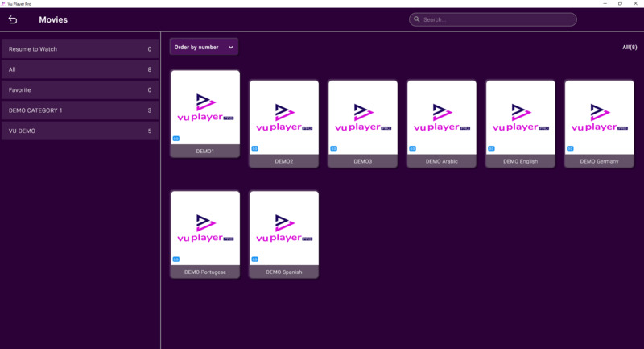The image size is (644, 349).
Task: Focus the Search input field
Action: tap(493, 19)
